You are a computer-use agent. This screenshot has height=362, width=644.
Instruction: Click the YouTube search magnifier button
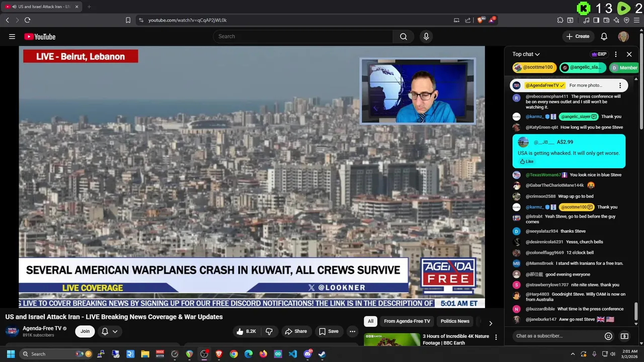click(404, 36)
